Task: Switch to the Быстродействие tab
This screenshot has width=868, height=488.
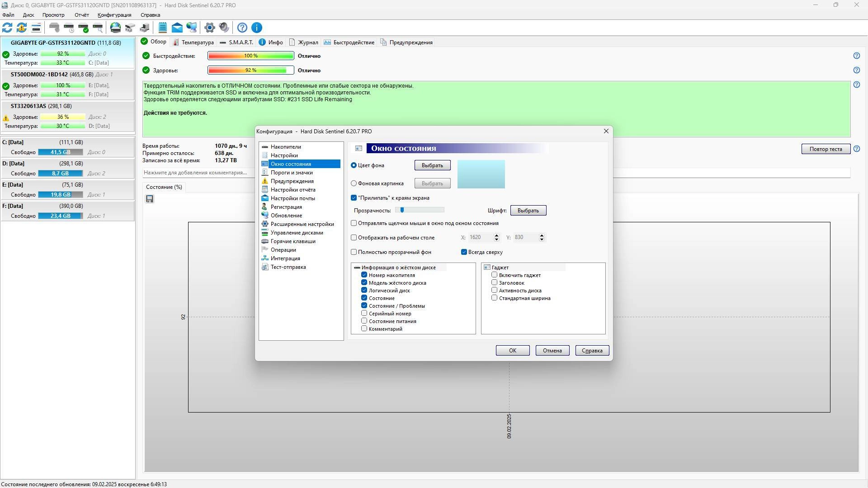Action: [349, 42]
